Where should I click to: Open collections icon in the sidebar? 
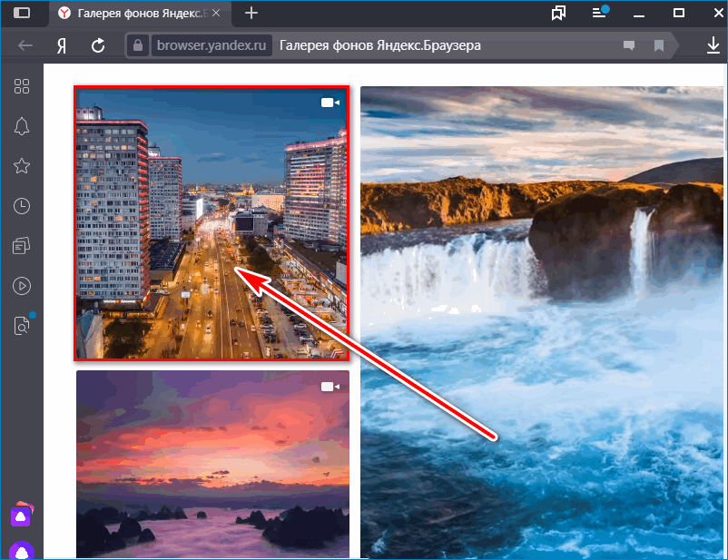tap(22, 246)
